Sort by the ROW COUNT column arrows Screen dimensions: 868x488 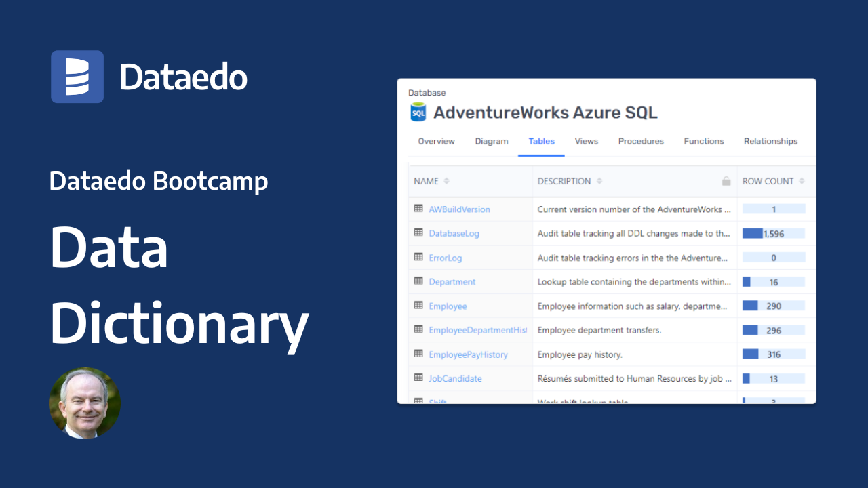click(802, 181)
